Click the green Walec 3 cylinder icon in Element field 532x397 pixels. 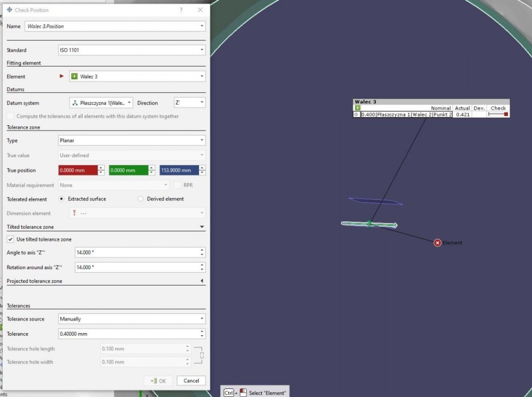click(x=75, y=77)
